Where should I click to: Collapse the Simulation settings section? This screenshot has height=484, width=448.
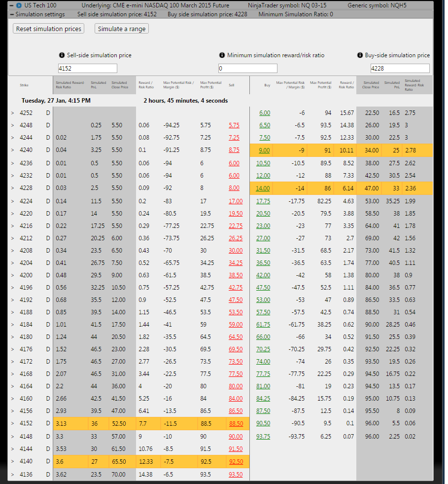click(12, 14)
